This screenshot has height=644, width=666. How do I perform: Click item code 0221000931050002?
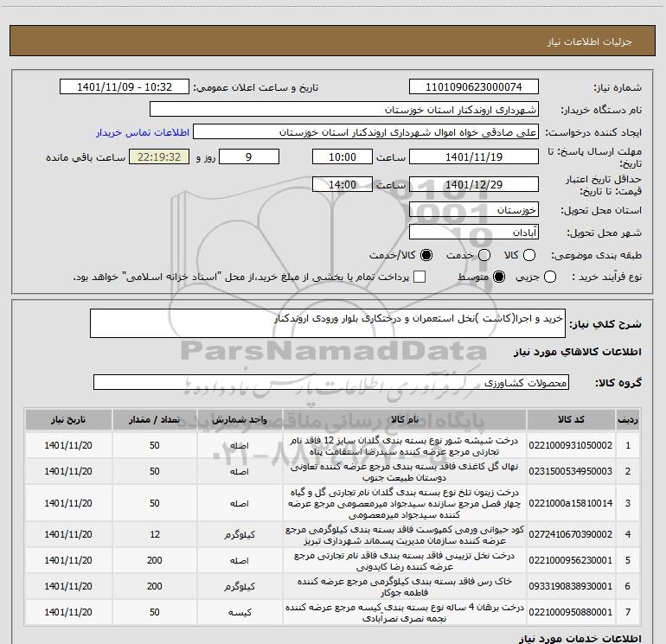pos(571,445)
